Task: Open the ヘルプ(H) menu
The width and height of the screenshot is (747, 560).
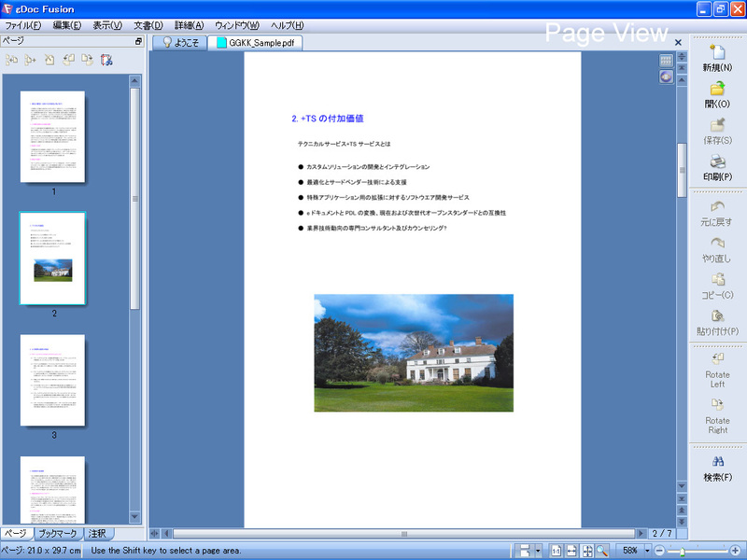Action: click(287, 26)
